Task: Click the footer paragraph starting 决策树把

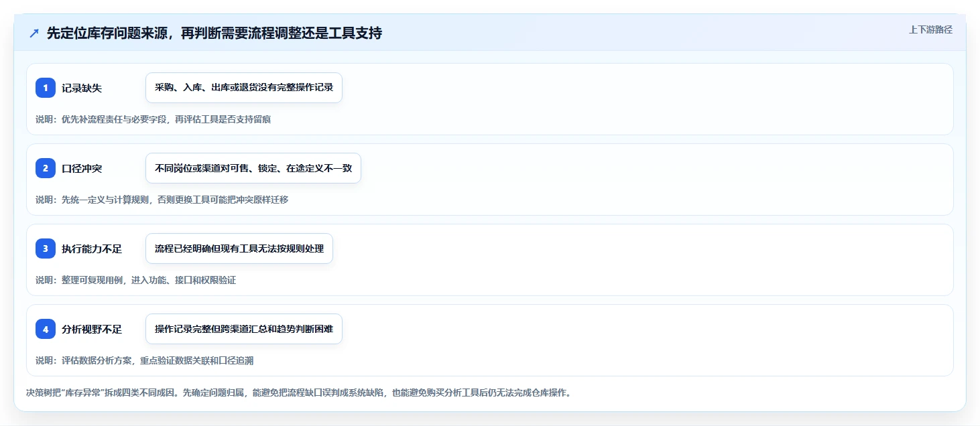Action: (x=298, y=393)
